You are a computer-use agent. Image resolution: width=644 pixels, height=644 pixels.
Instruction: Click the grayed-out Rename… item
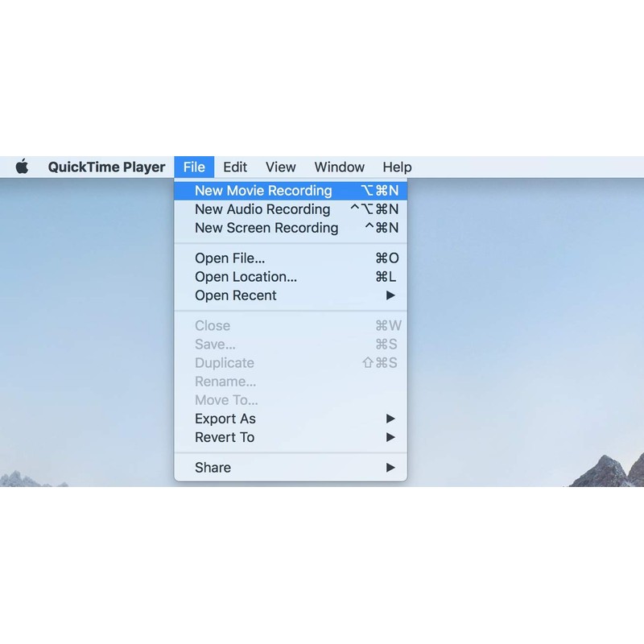pyautogui.click(x=291, y=382)
